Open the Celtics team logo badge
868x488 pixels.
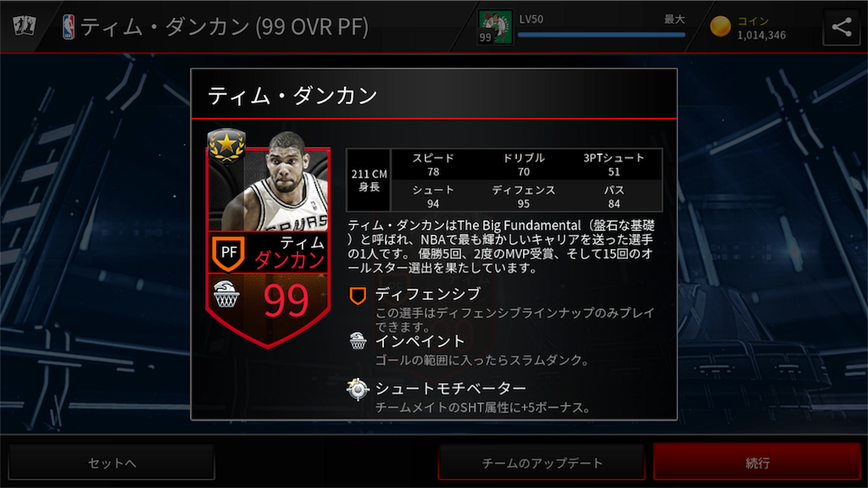(x=495, y=26)
